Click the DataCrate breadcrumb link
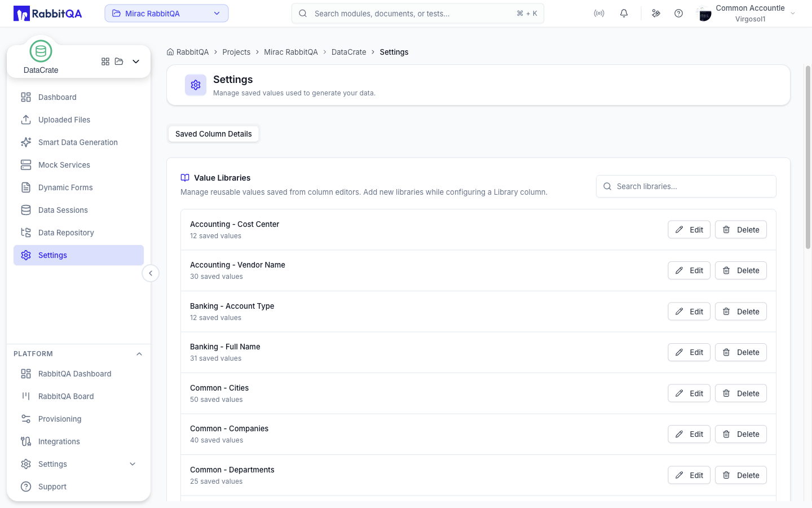 tap(348, 52)
